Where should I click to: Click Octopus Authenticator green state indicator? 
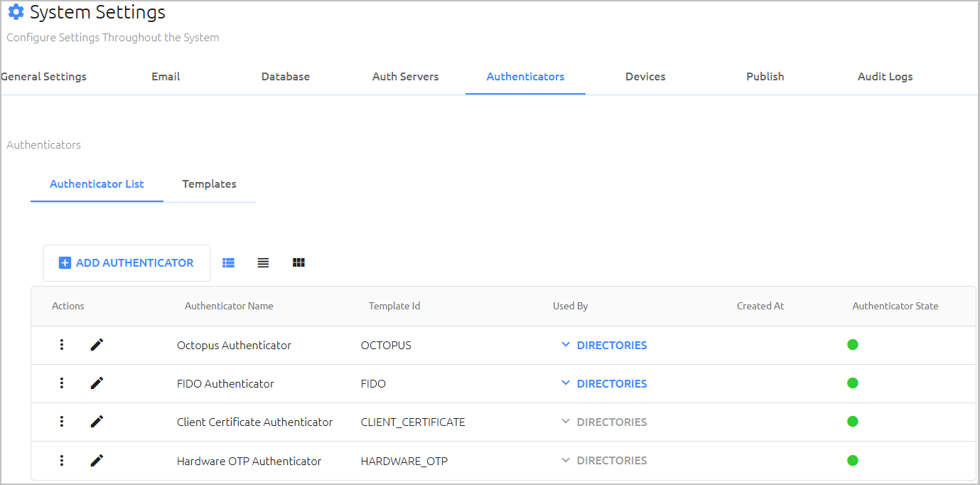853,345
